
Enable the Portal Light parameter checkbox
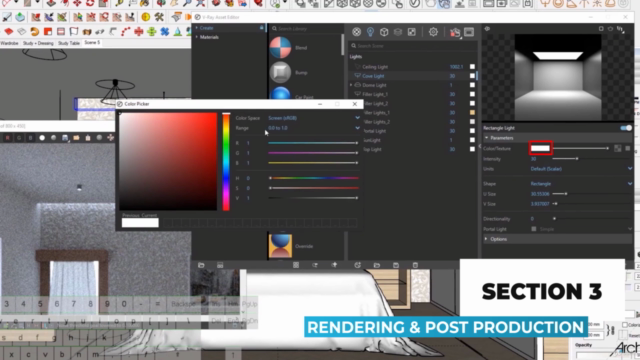(533, 229)
